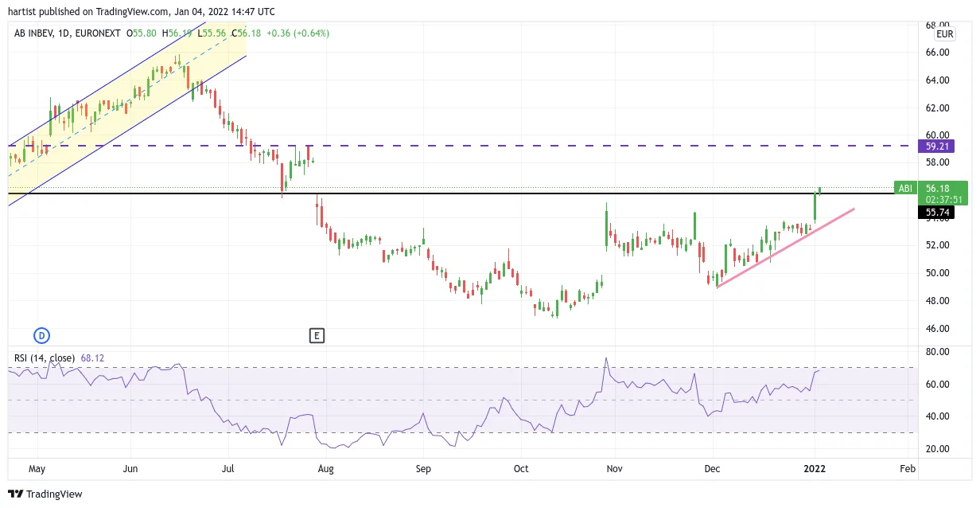Viewport: 980px width, 508px height.
Task: Open the EUR currency selector
Action: pyautogui.click(x=944, y=34)
